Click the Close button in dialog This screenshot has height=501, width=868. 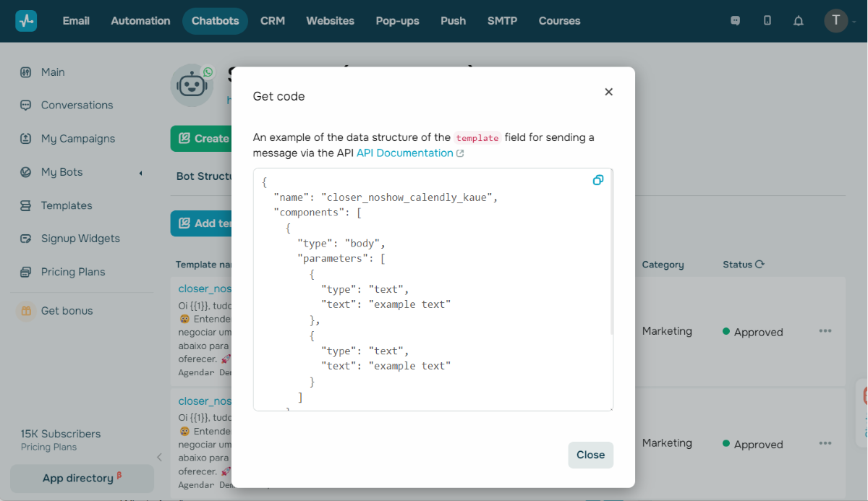[x=590, y=455]
